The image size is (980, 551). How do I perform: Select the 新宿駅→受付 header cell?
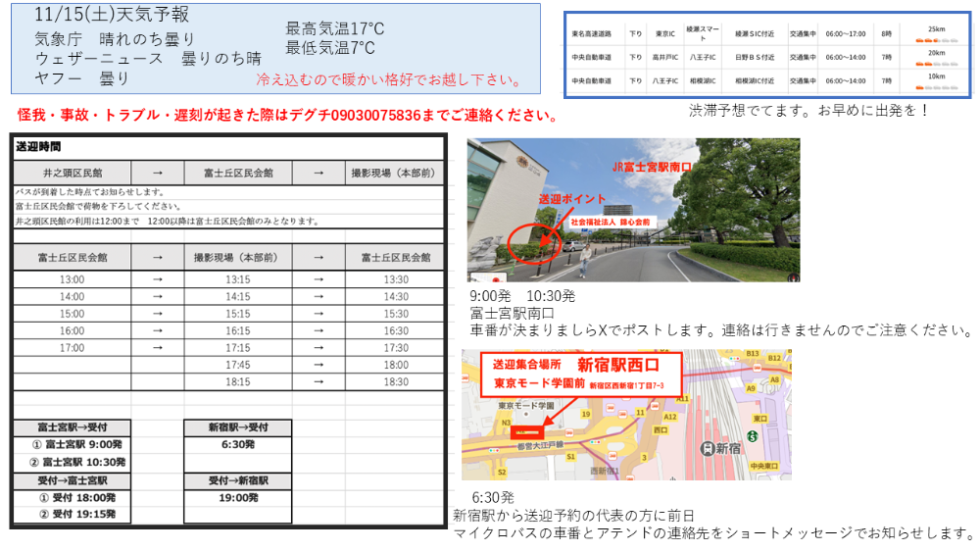pyautogui.click(x=236, y=427)
